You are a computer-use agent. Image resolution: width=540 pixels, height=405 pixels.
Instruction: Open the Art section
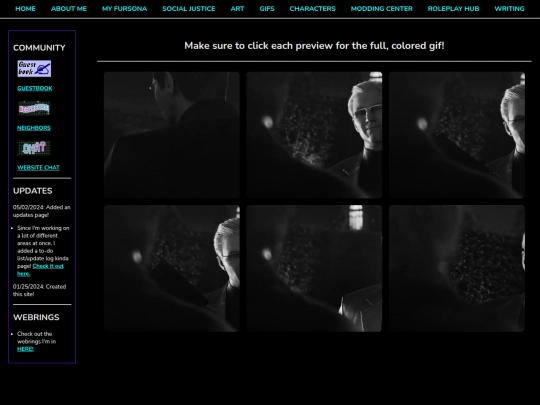237,9
